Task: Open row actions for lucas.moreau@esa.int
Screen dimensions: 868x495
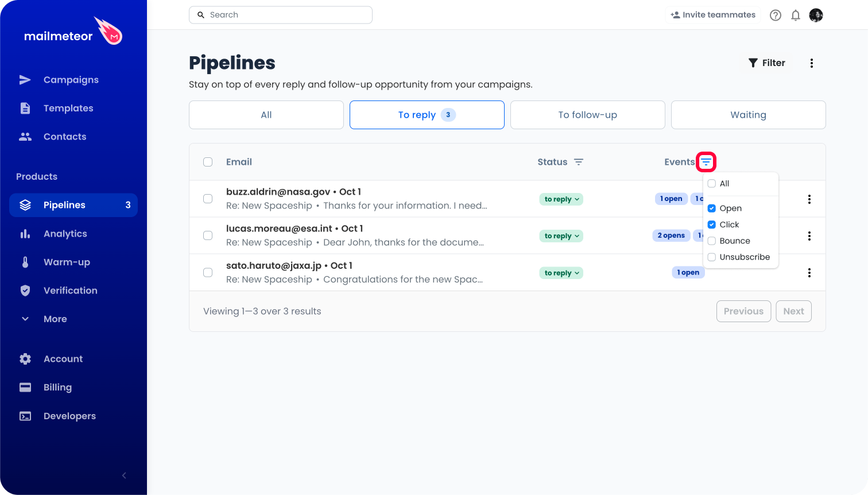Action: (x=809, y=236)
